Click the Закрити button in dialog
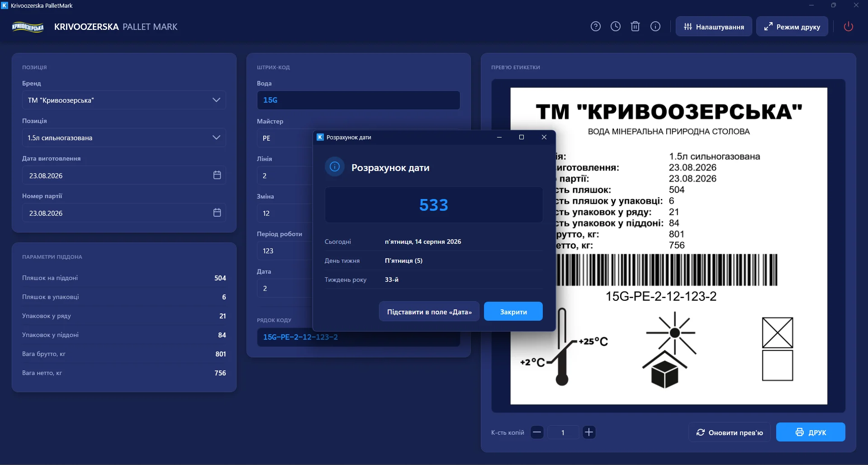The width and height of the screenshot is (868, 465). [513, 311]
